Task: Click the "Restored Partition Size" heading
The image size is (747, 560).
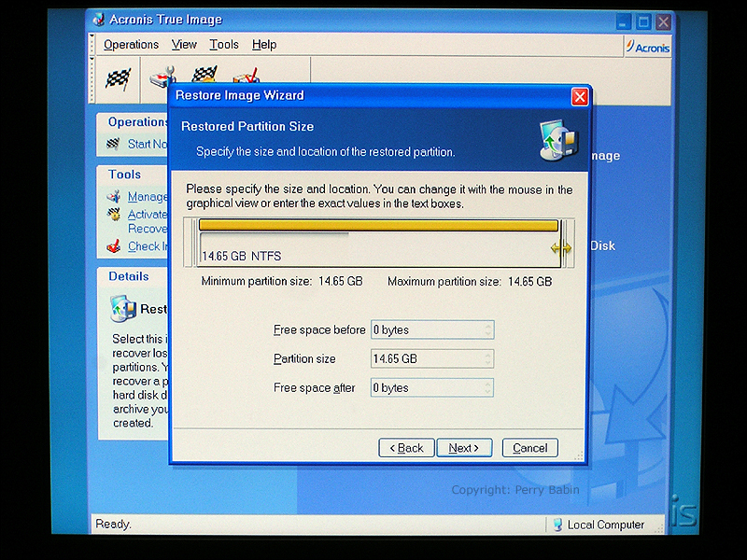Action: 247,126
